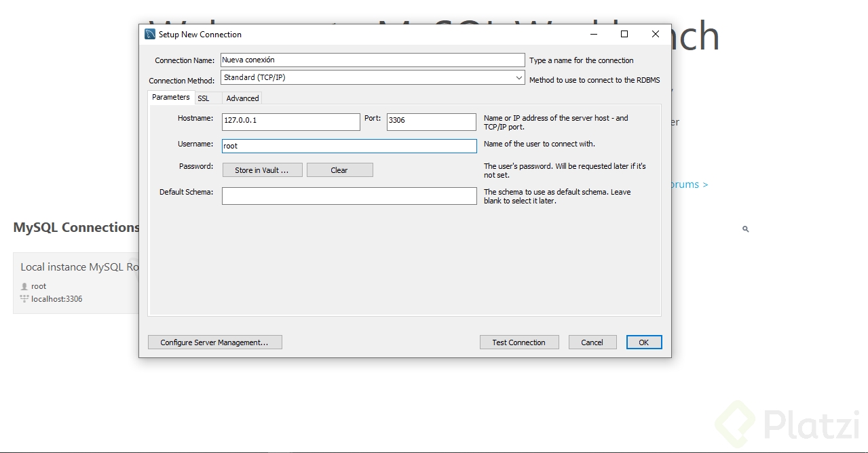Click the network icon next to localhost:3306
This screenshot has width=868, height=453.
tap(24, 298)
